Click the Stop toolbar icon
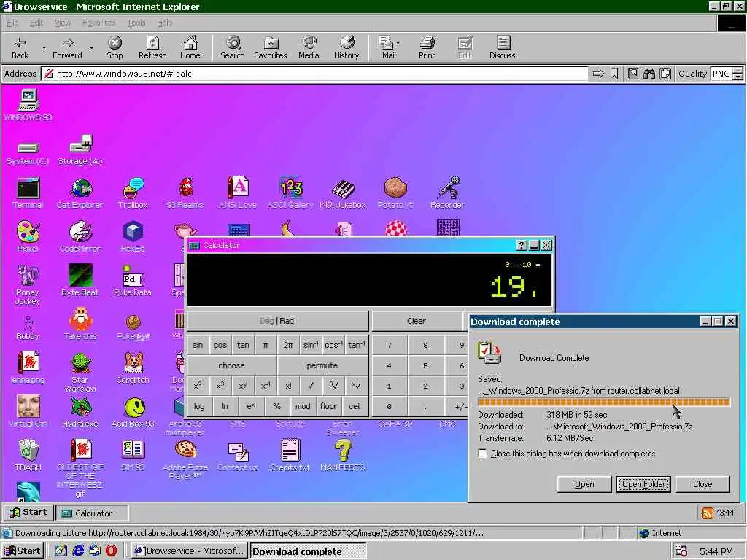 point(115,47)
